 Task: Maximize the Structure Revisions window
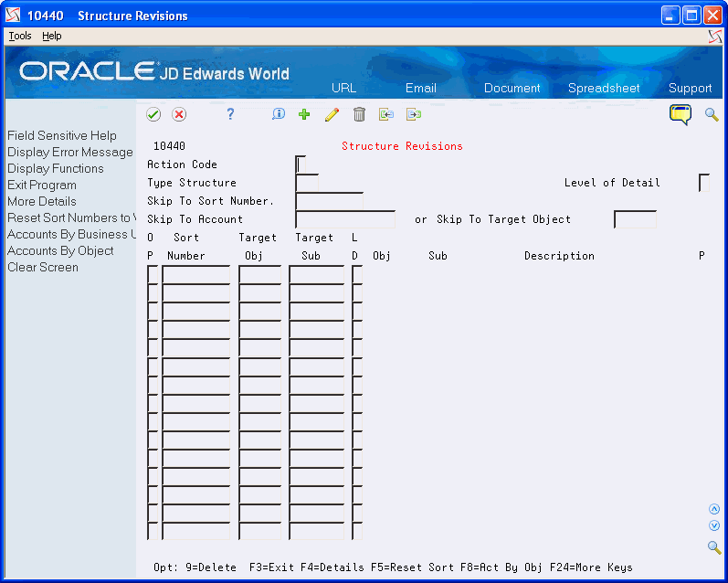pyautogui.click(x=691, y=16)
